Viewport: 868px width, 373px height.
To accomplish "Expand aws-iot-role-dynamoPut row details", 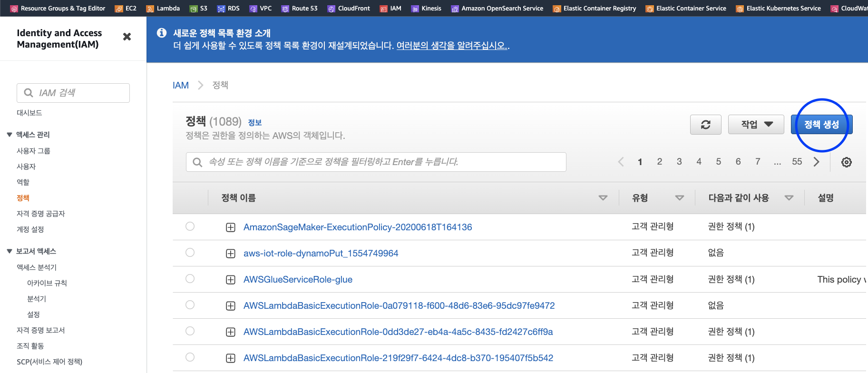I will [231, 254].
